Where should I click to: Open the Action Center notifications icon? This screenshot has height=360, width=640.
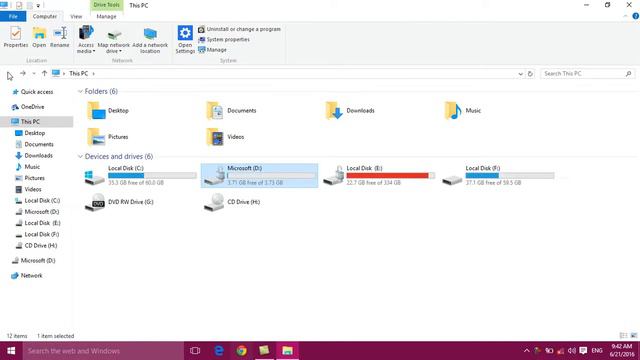click(x=583, y=351)
